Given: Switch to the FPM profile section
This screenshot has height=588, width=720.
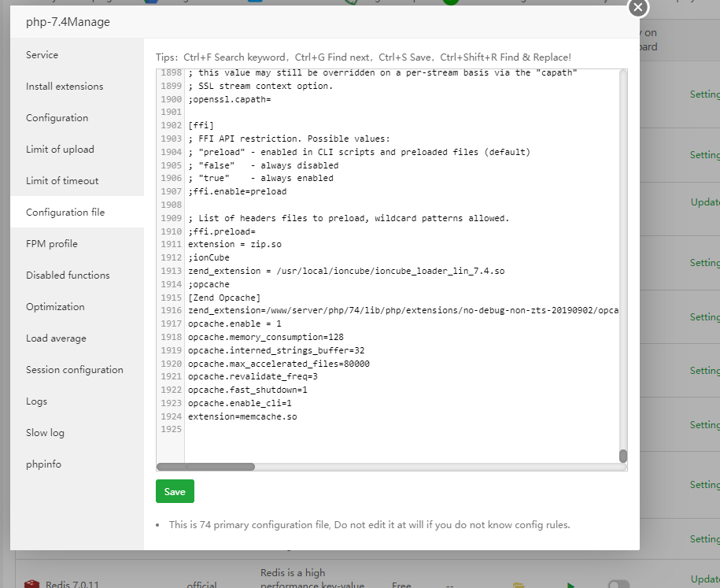Looking at the screenshot, I should click(x=52, y=244).
